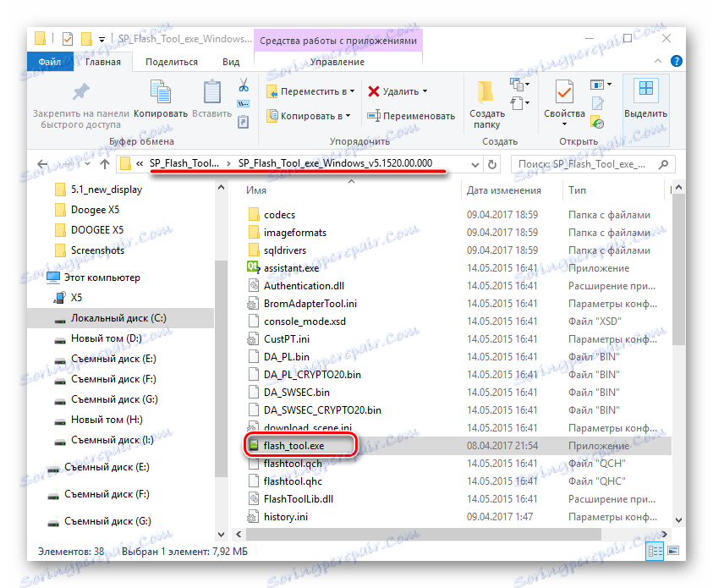Switch to the Поделиться tab

172,62
